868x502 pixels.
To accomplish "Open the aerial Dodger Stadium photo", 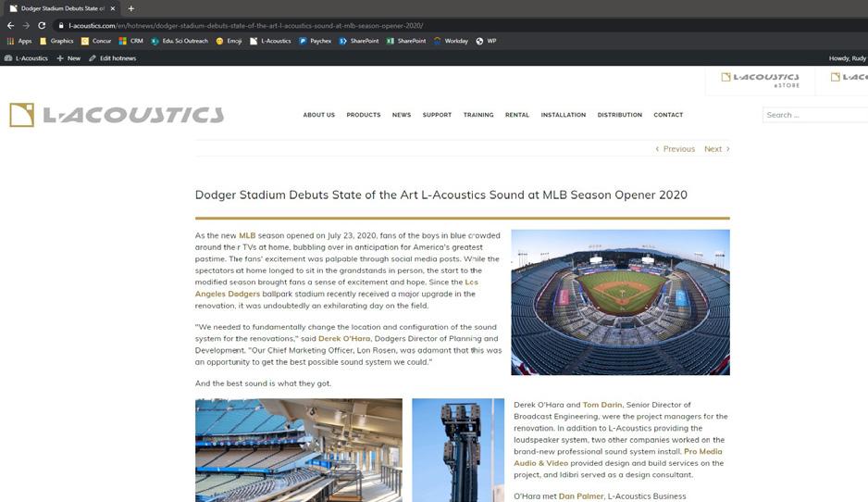I will (x=621, y=303).
